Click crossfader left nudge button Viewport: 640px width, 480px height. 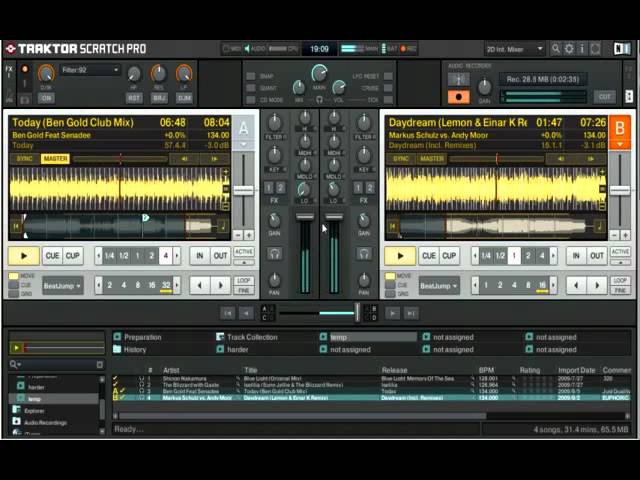click(x=246, y=313)
